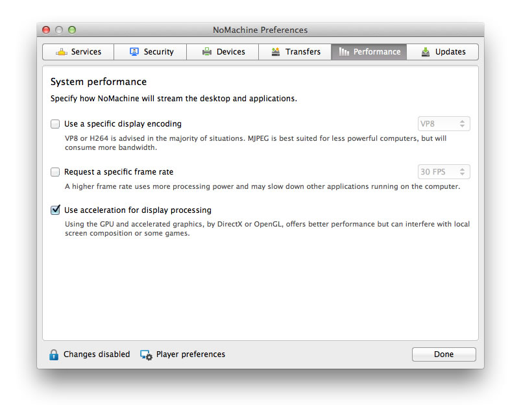Screen dimensions: 521x420
Task: Click the higher frame rate note
Action: click(263, 186)
